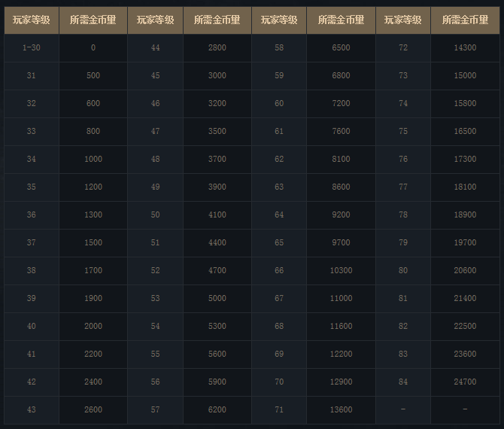Select the gold value 2000 cell
Viewport: 504px width, 429px height.
coord(93,326)
